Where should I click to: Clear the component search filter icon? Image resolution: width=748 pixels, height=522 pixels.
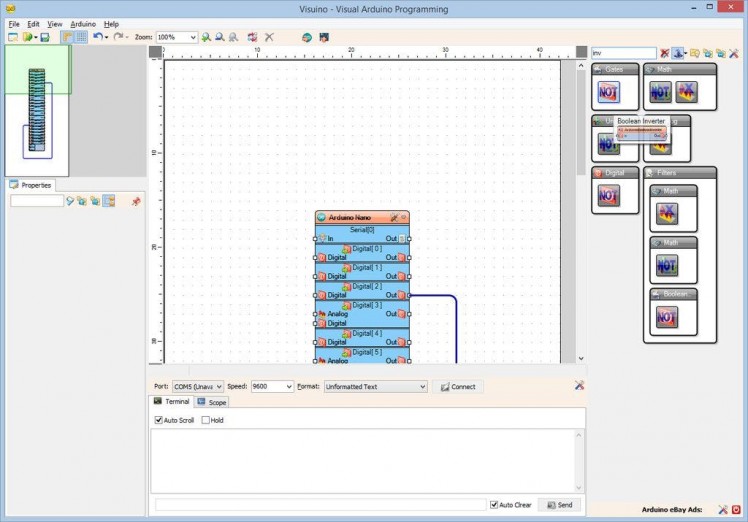pos(664,53)
